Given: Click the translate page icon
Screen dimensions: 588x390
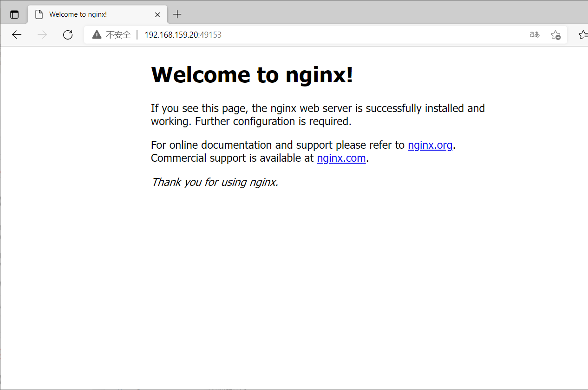Looking at the screenshot, I should coord(535,34).
